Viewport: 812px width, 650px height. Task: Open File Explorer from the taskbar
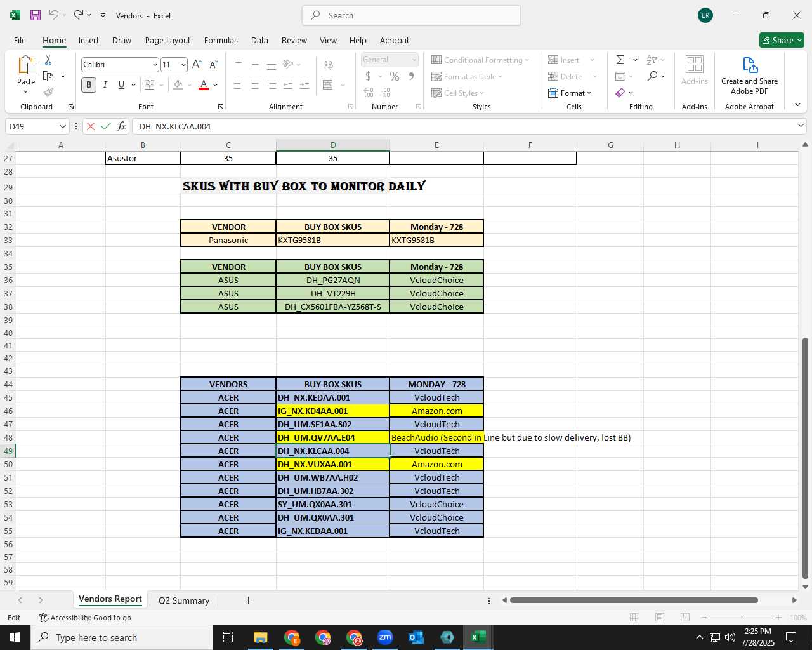click(x=261, y=637)
